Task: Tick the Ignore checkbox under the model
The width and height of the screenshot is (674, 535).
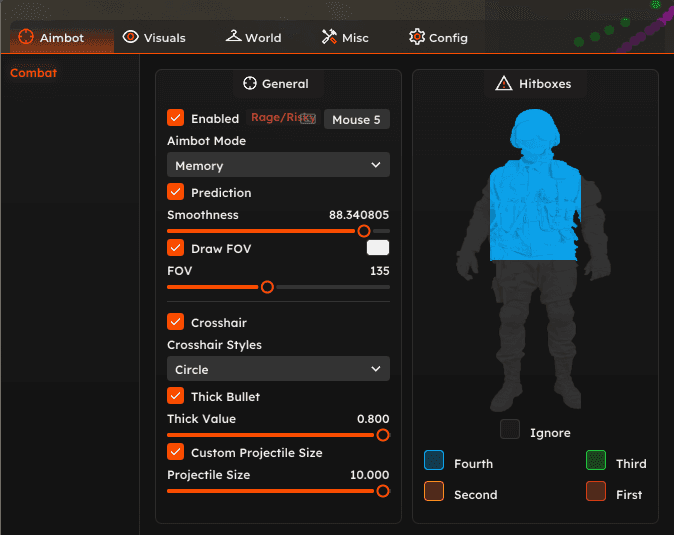Action: click(x=510, y=430)
